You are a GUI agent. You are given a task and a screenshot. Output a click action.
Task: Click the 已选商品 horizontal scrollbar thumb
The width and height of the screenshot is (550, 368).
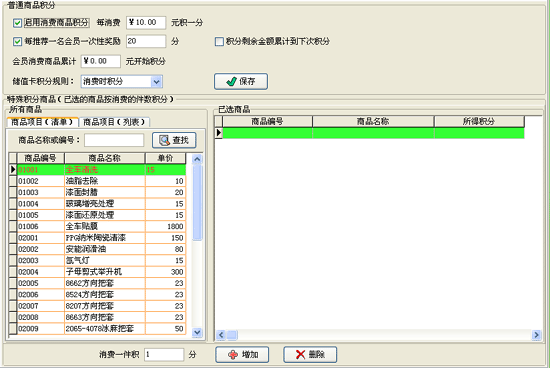click(x=232, y=335)
